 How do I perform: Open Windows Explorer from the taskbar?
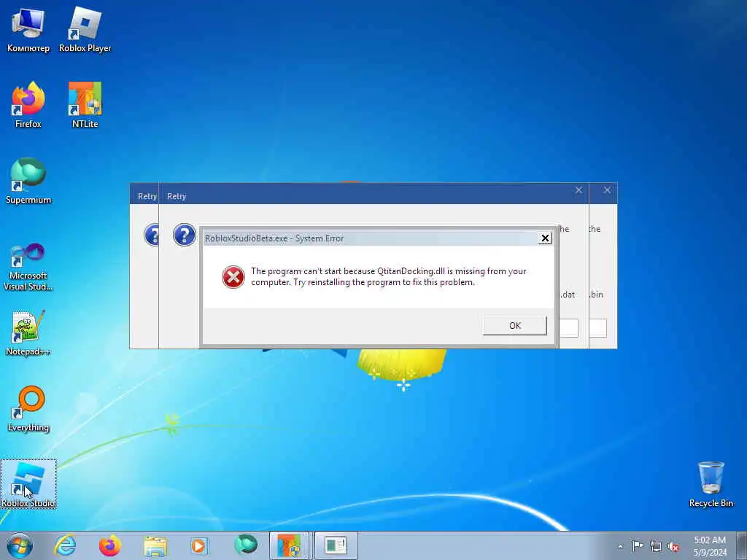[155, 545]
